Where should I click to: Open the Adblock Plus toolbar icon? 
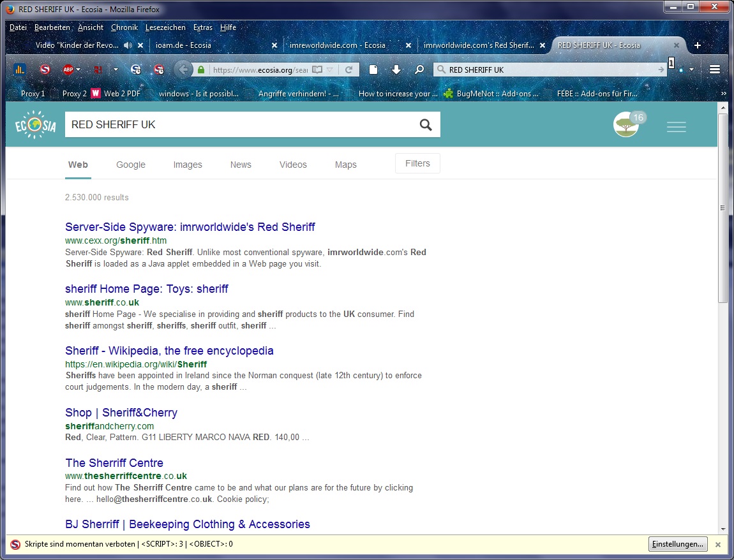(68, 70)
